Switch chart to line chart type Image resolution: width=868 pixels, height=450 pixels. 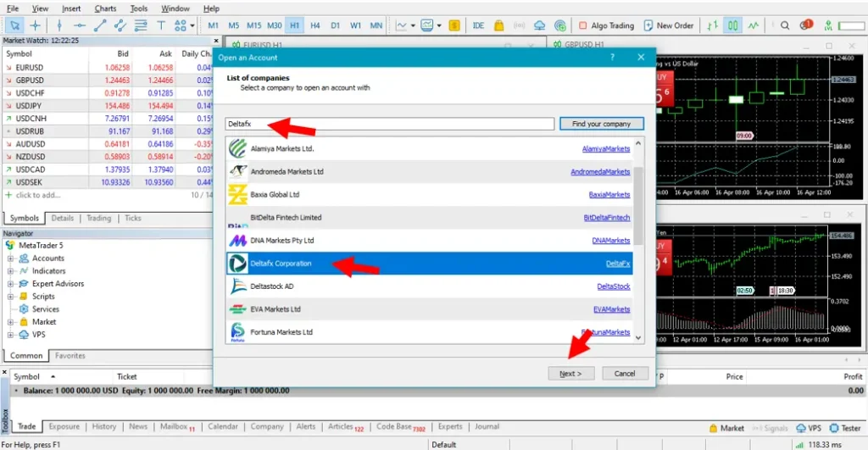[x=754, y=25]
